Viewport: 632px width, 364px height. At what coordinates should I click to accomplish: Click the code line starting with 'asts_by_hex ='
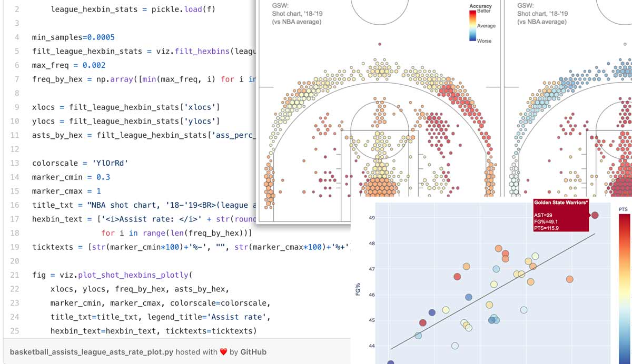144,135
